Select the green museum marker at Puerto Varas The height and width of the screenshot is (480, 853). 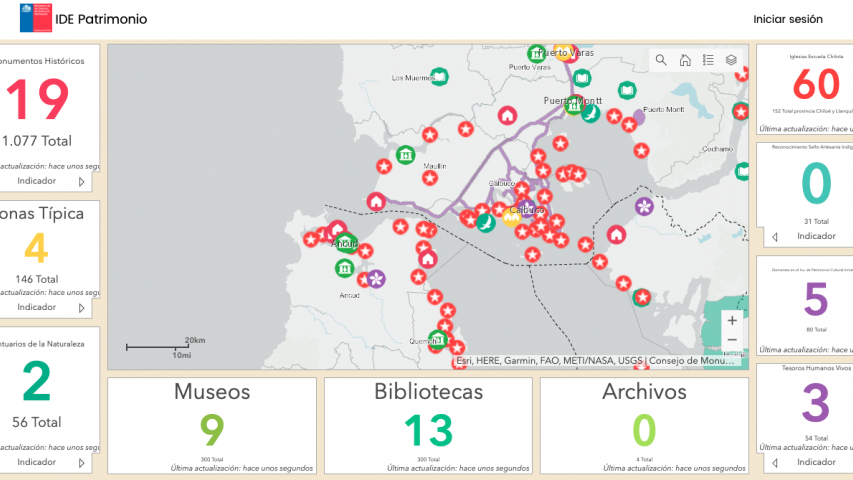pyautogui.click(x=536, y=53)
